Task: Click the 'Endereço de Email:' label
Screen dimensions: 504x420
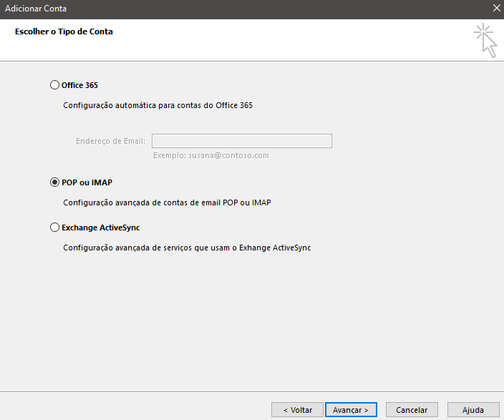Action: coord(110,141)
